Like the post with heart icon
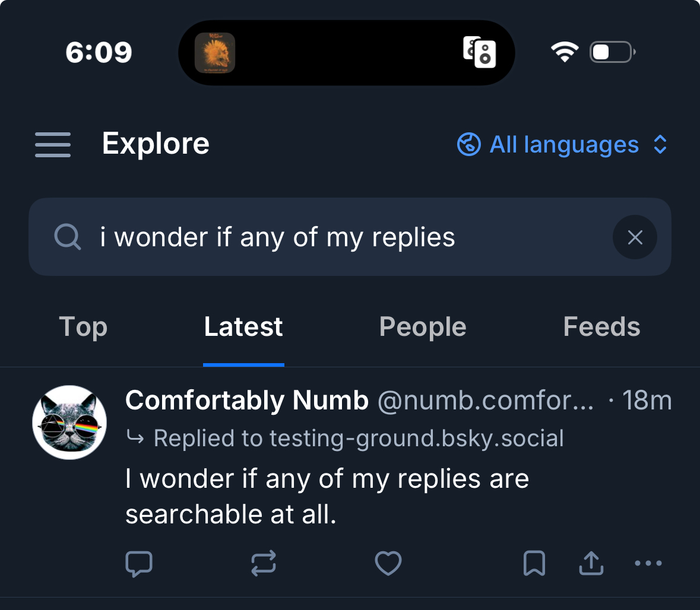Image resolution: width=700 pixels, height=610 pixels. [x=388, y=564]
